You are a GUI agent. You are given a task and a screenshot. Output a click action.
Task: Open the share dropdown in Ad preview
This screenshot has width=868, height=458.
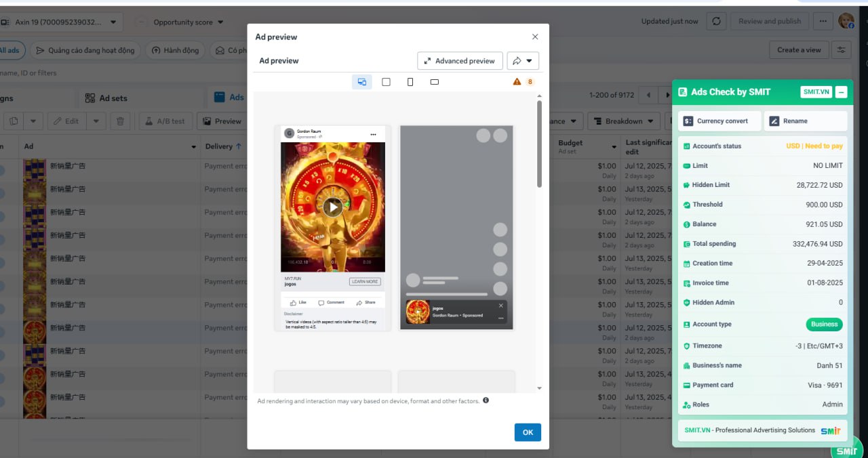coord(522,61)
